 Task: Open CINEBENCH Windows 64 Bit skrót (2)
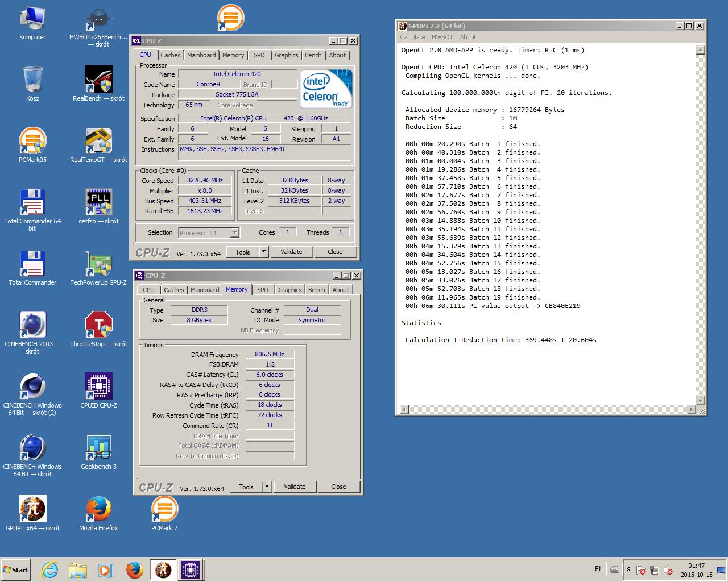click(x=32, y=394)
